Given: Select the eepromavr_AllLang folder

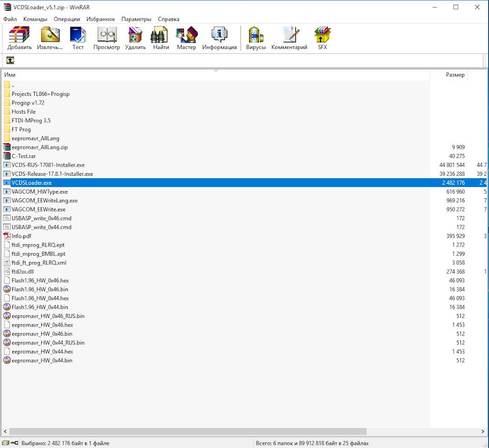Looking at the screenshot, I should pos(35,138).
